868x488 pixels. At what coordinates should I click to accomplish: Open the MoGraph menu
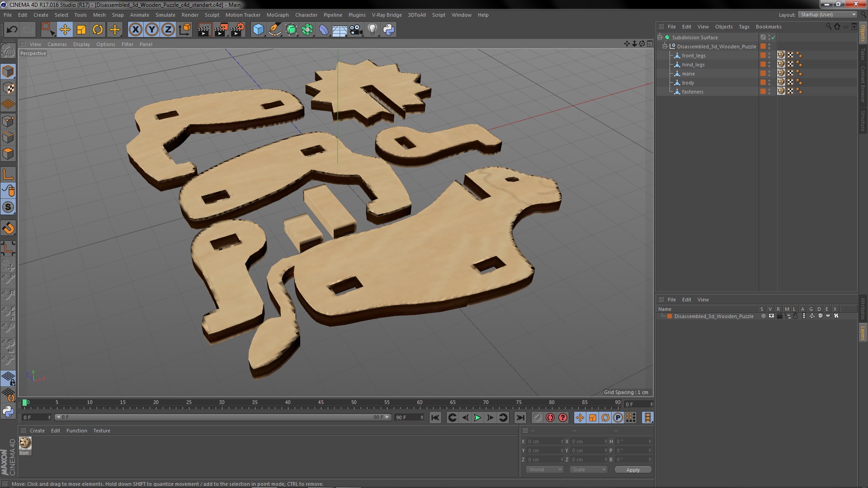[278, 15]
